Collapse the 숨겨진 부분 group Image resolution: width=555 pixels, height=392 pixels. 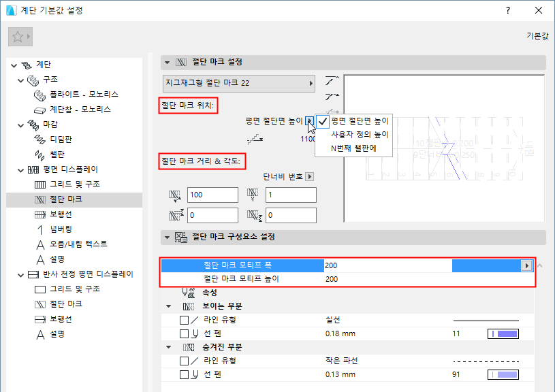(x=168, y=347)
